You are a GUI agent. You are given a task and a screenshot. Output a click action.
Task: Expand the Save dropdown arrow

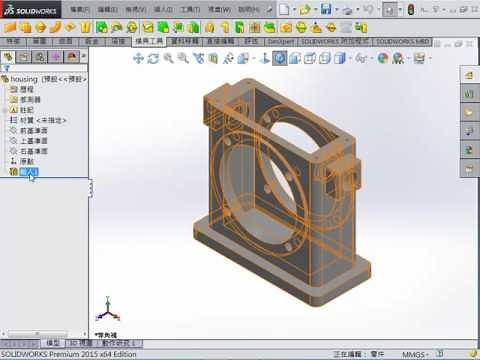[336, 10]
